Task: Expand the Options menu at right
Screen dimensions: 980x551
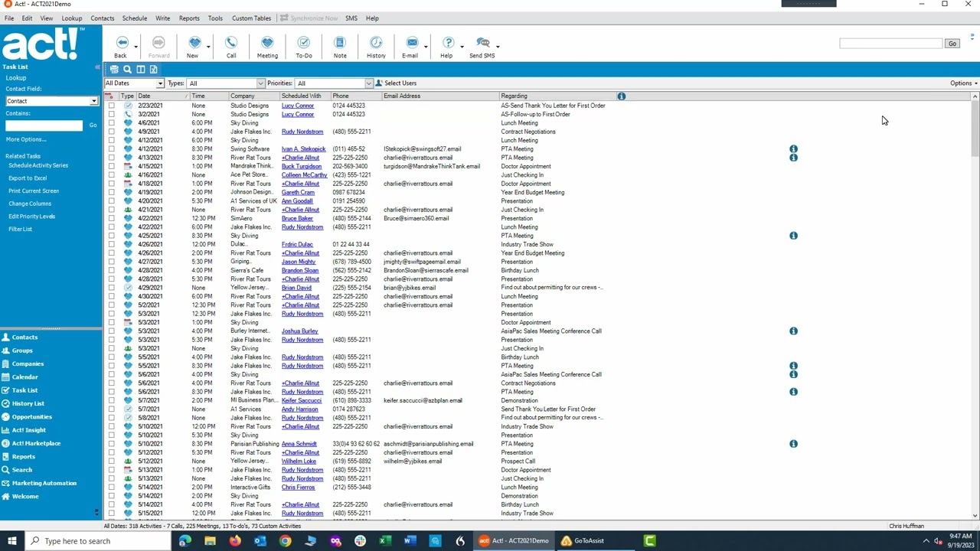Action: pyautogui.click(x=963, y=83)
